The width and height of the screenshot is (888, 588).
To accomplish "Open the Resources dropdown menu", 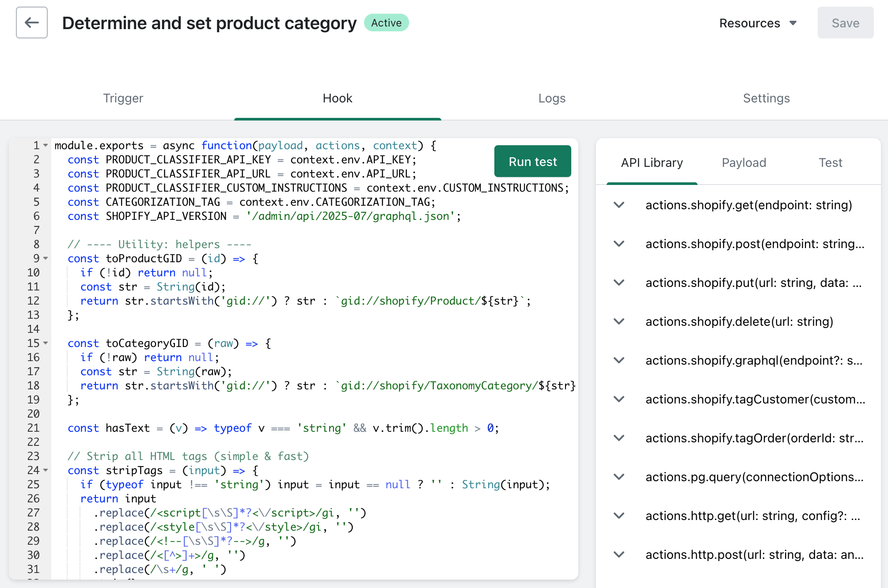I will click(757, 23).
